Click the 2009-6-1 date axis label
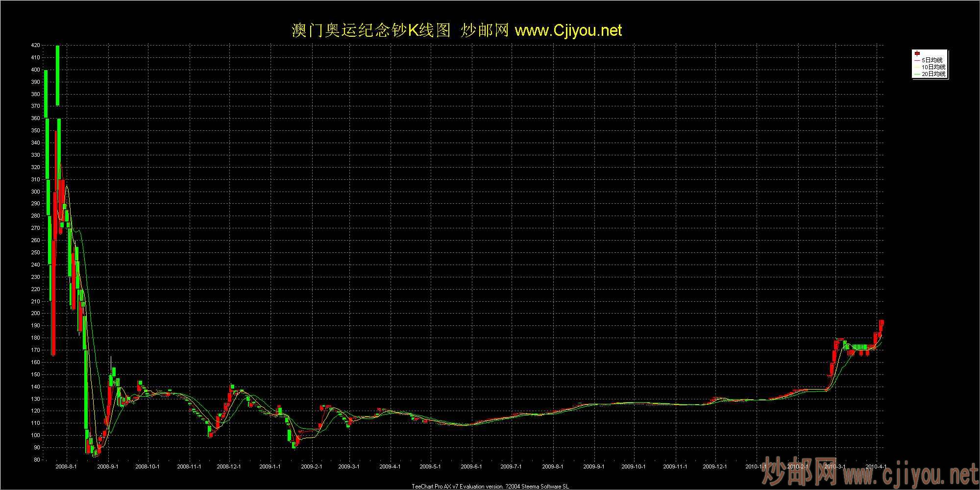This screenshot has height=490, width=980. click(x=472, y=466)
